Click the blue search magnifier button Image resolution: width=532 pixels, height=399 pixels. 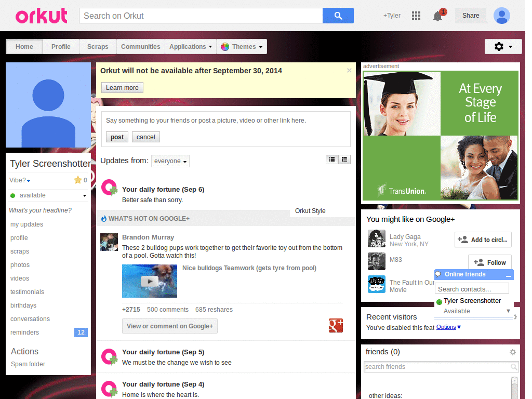[x=338, y=16]
